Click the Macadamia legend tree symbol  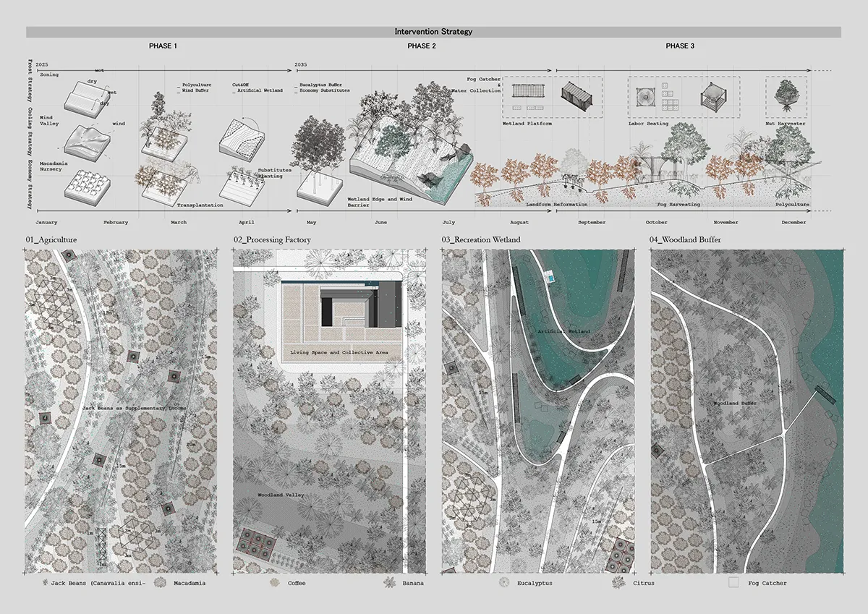(x=159, y=582)
